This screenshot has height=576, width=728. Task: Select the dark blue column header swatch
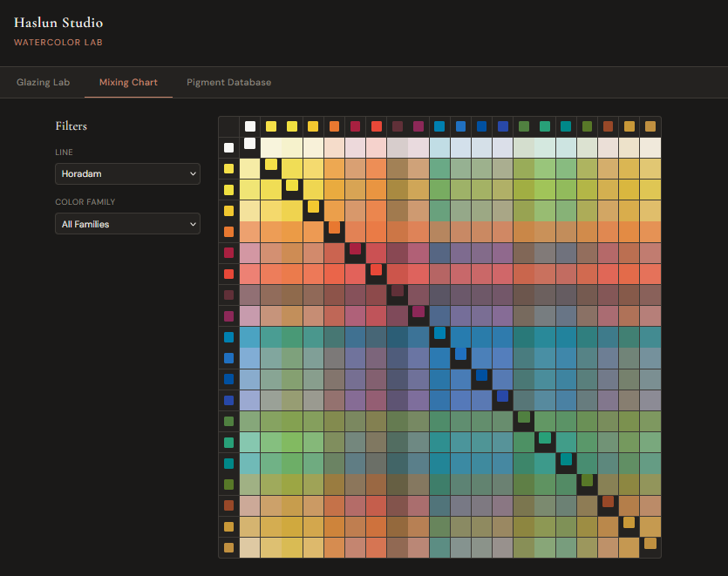pyautogui.click(x=480, y=126)
